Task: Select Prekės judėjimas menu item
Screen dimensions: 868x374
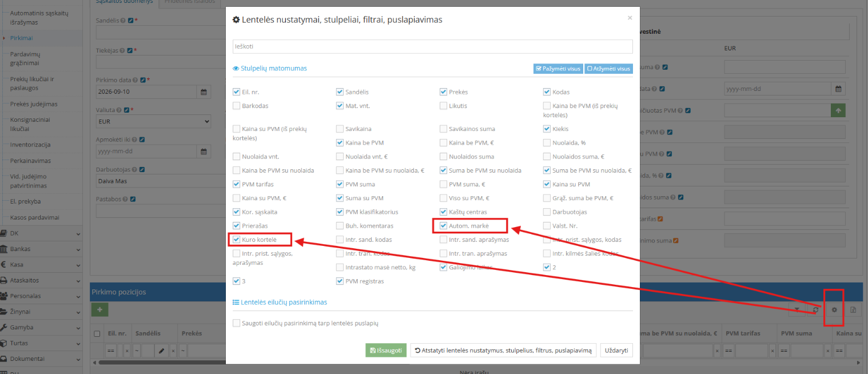Action: click(34, 104)
